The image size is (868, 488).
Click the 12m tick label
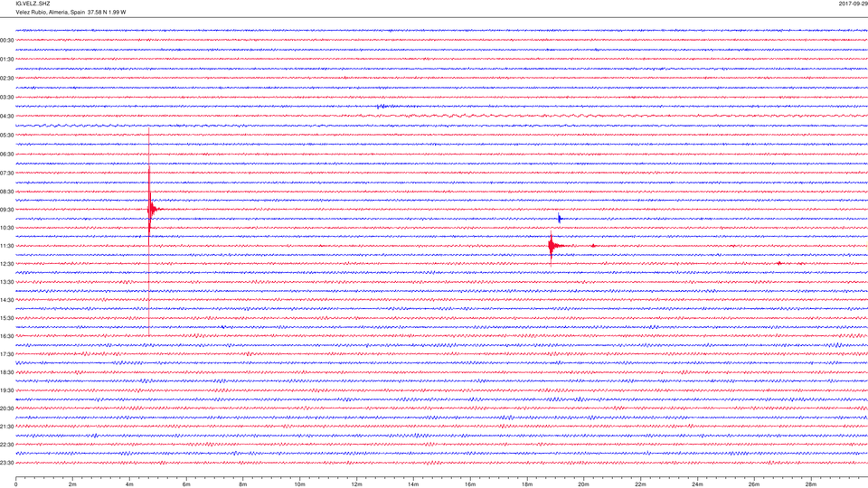tap(356, 484)
